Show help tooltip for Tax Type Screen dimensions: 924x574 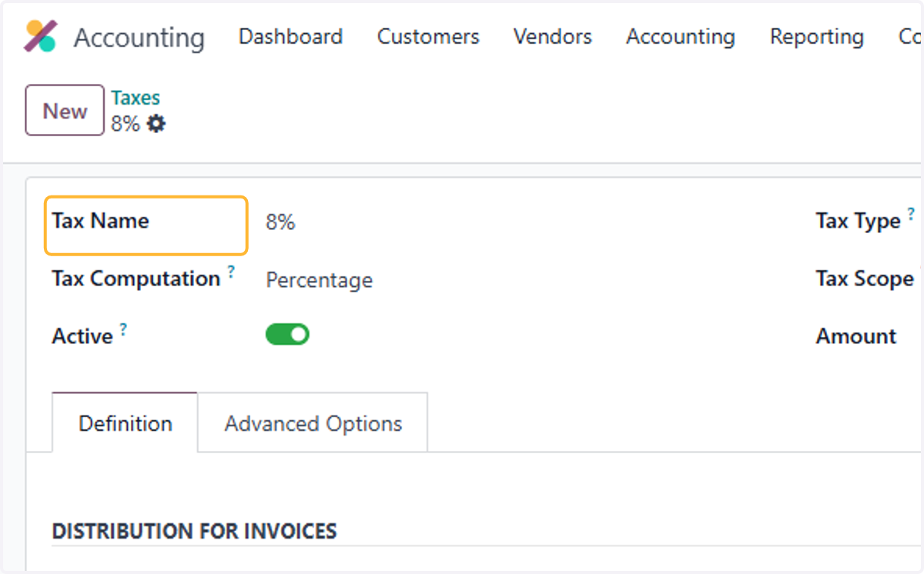pyautogui.click(x=911, y=214)
